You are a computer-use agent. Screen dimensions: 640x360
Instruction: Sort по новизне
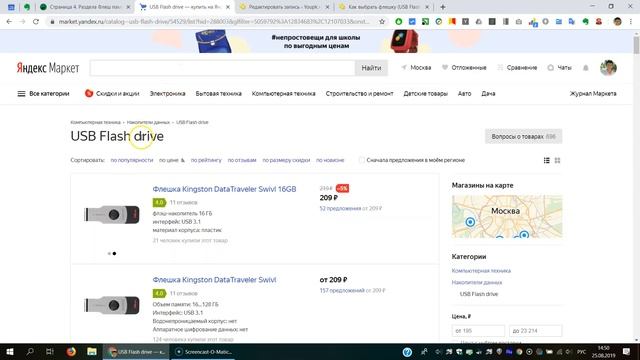click(330, 160)
